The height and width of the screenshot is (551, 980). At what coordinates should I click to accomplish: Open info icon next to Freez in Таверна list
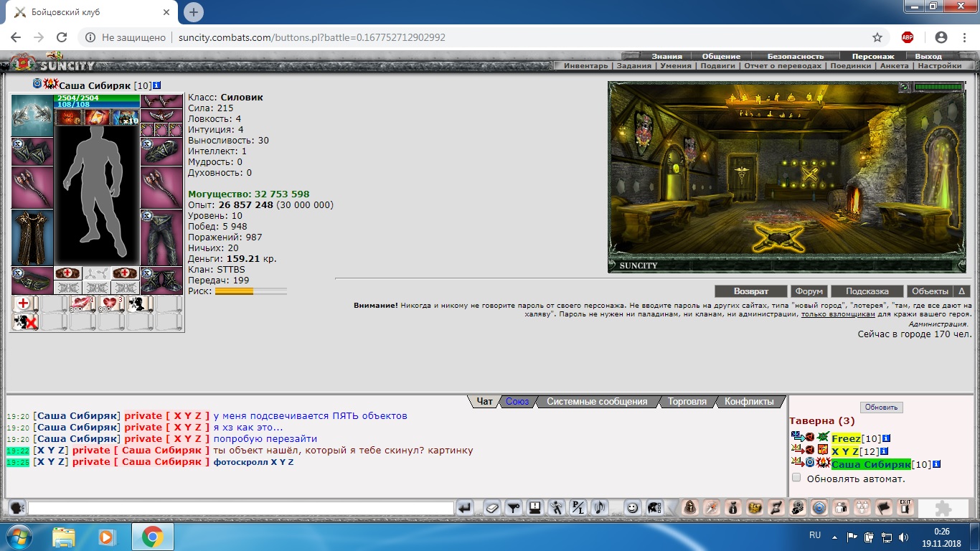click(887, 438)
